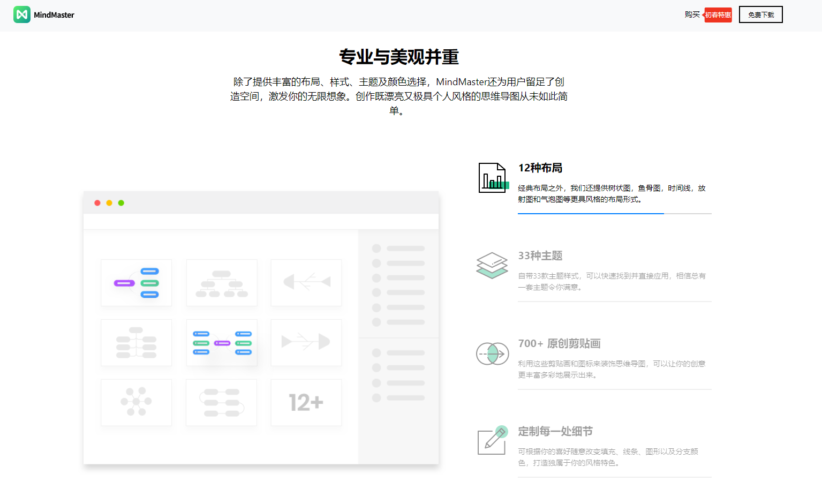Select the 12种布局 feature heading
The height and width of the screenshot is (504, 822).
[540, 168]
